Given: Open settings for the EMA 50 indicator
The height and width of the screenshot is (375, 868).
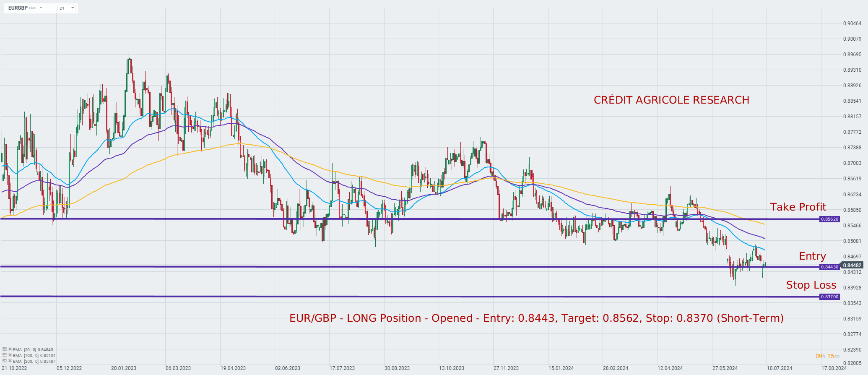Looking at the screenshot, I should [x=4, y=349].
